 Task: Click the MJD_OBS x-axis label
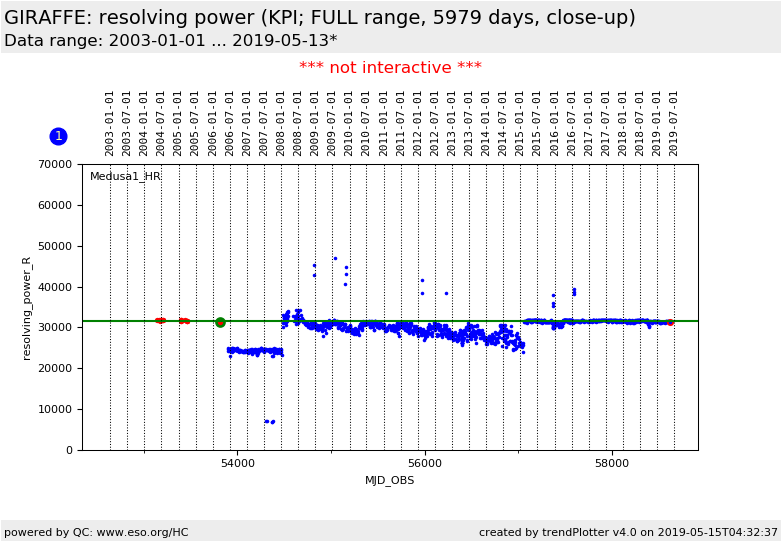[x=390, y=480]
